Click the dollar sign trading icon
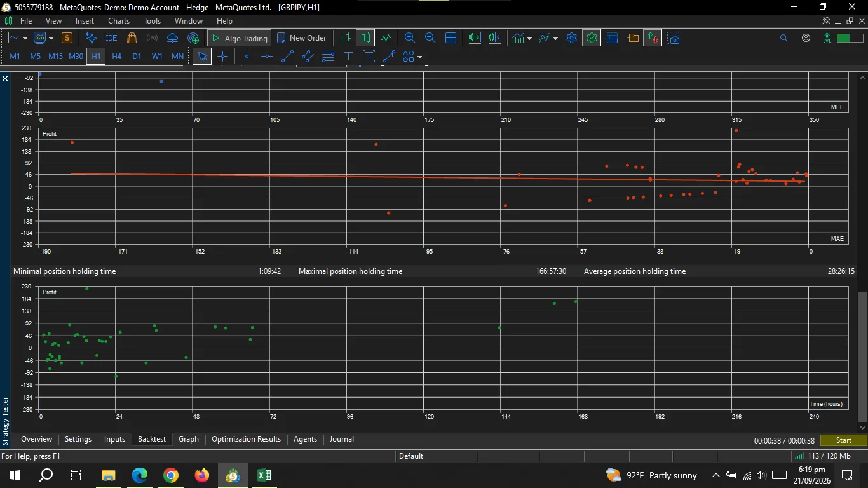The image size is (868, 488). (67, 38)
